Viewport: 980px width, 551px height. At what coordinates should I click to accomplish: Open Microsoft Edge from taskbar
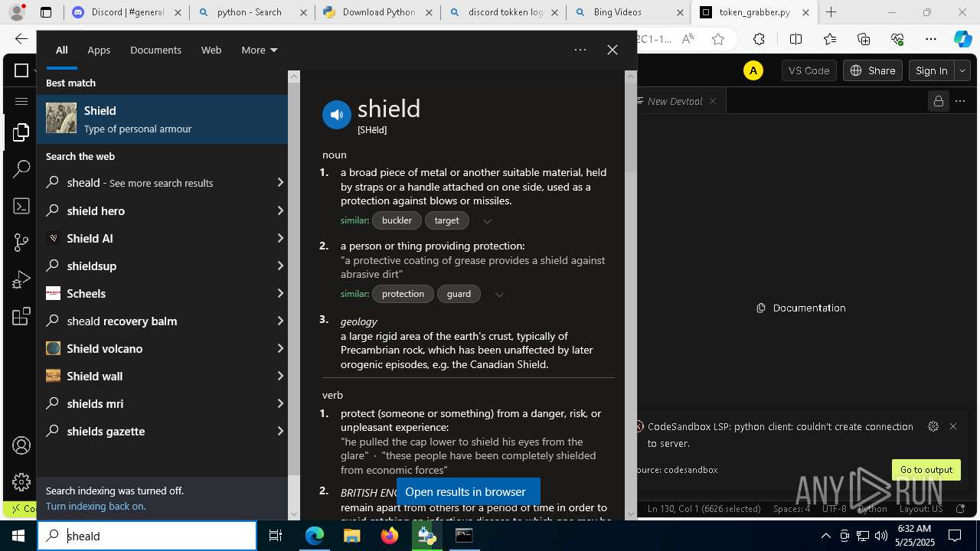tap(315, 536)
